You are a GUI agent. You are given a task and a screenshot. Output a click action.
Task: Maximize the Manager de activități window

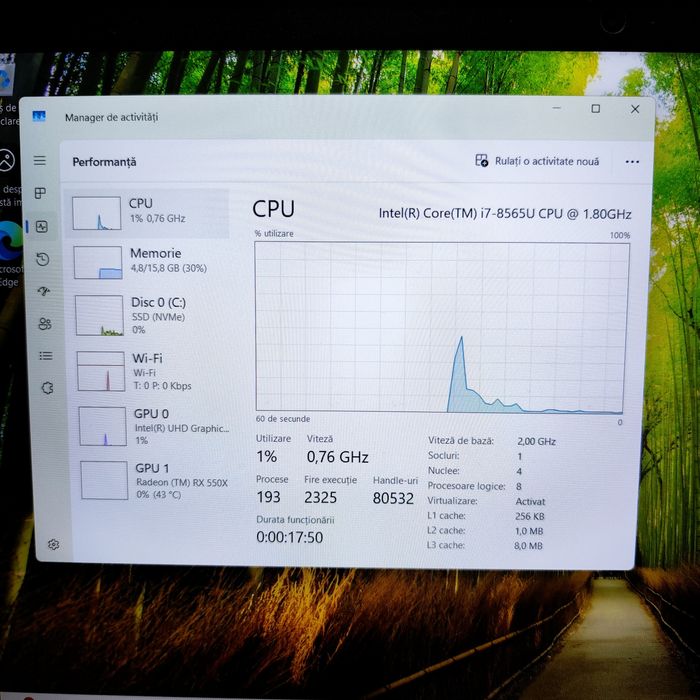tap(596, 108)
